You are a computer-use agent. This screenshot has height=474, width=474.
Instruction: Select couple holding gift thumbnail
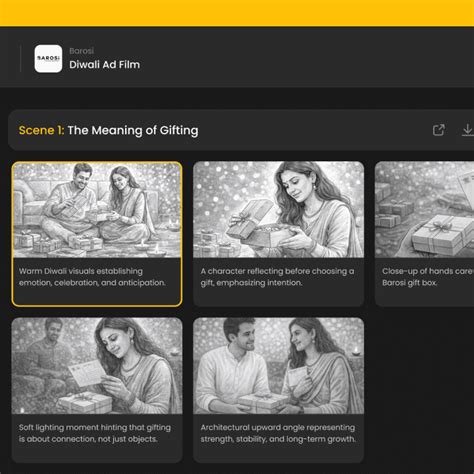279,366
